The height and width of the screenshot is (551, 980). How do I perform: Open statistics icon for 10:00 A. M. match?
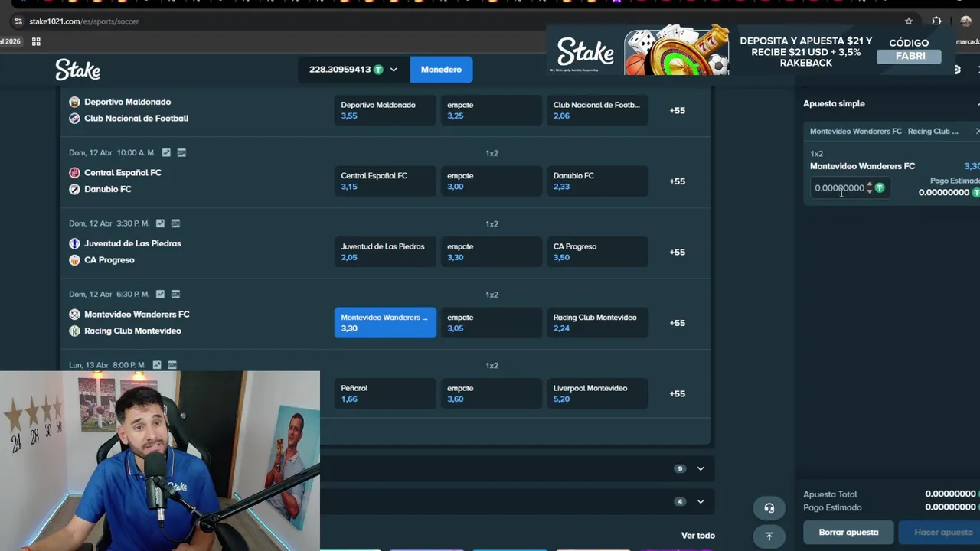pos(166,152)
